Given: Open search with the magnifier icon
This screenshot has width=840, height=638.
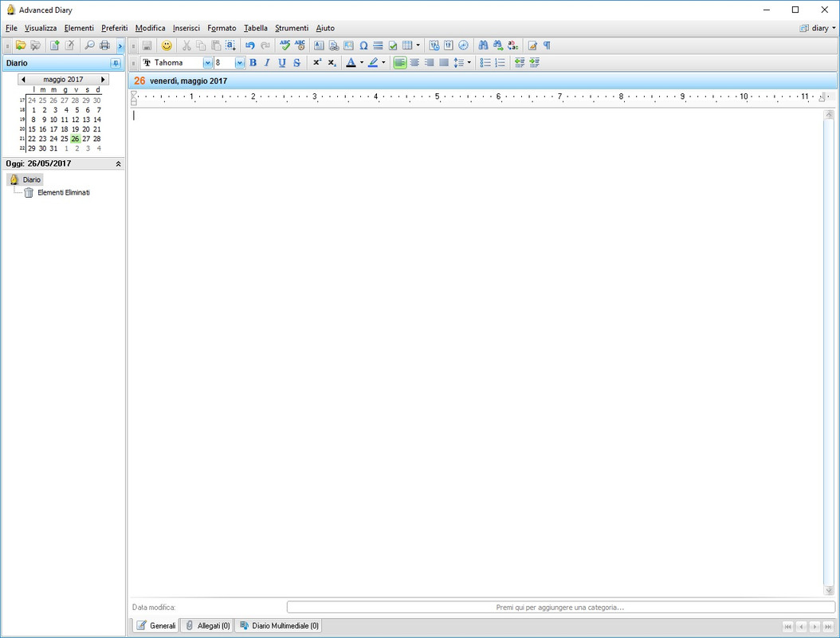Looking at the screenshot, I should tap(89, 45).
